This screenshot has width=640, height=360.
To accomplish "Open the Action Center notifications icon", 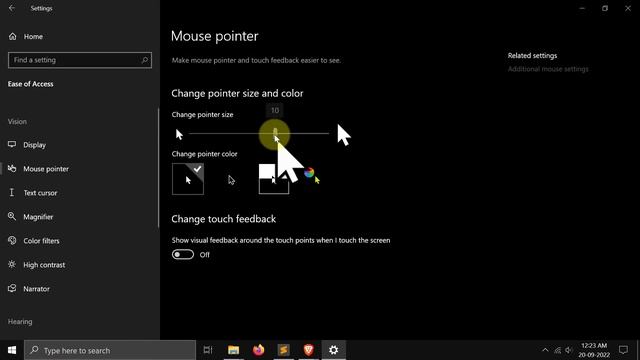I will [623, 350].
